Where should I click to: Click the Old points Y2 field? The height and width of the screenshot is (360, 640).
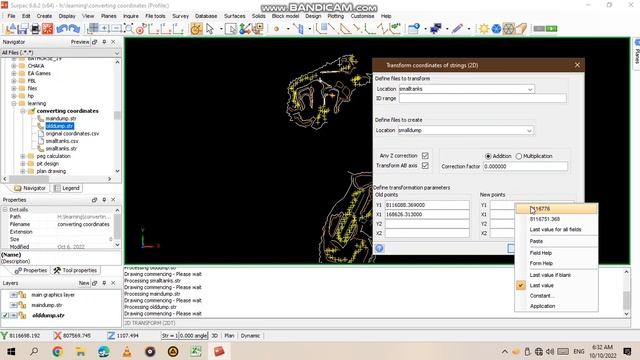tap(427, 224)
